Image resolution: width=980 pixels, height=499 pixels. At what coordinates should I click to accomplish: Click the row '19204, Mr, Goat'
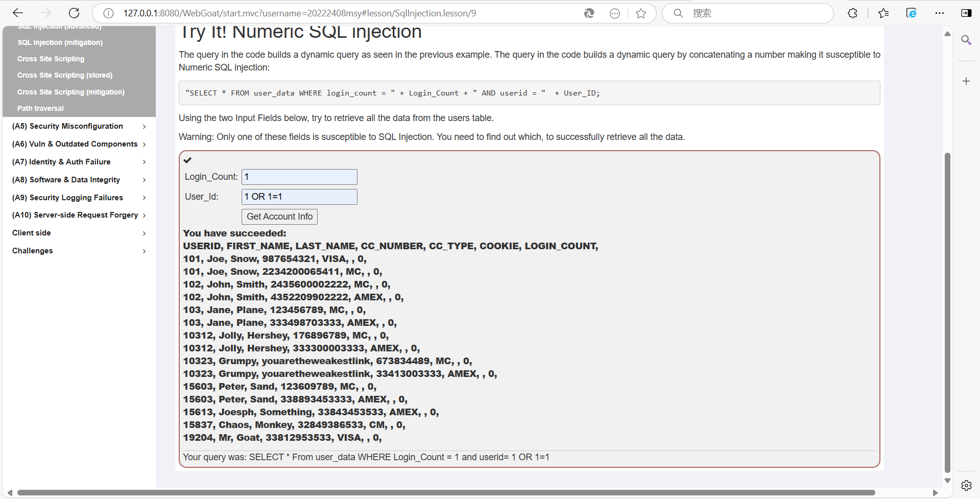tap(282, 438)
